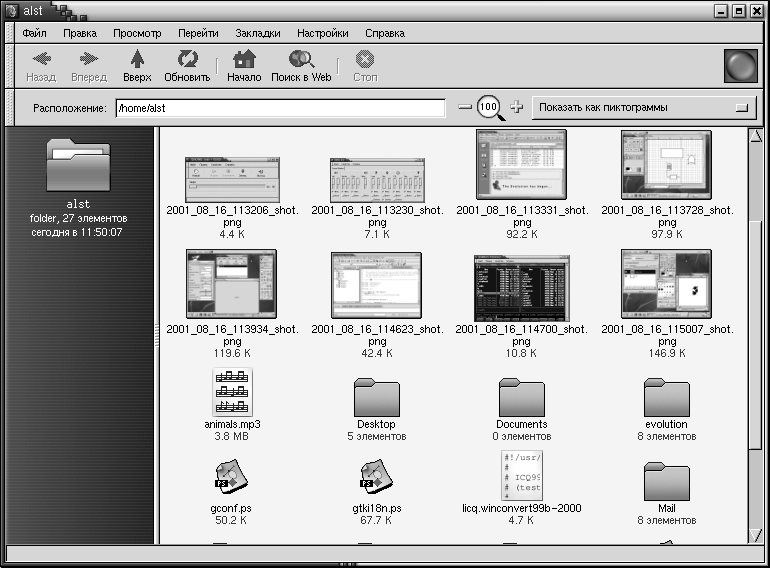This screenshot has width=770, height=568.
Task: Open the Файл menu
Action: tap(34, 33)
